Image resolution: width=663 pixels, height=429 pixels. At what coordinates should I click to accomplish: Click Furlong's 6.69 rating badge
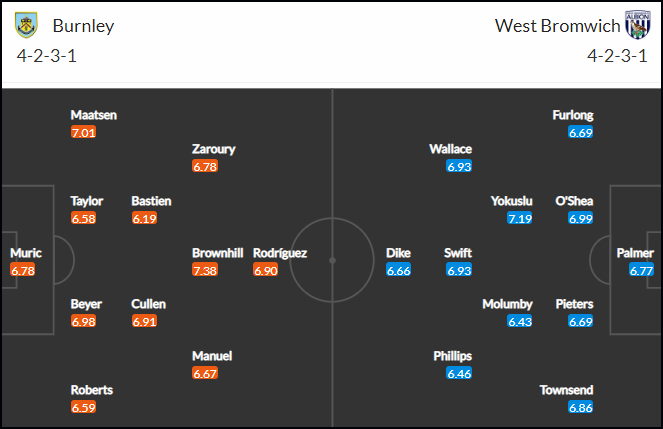pos(581,133)
